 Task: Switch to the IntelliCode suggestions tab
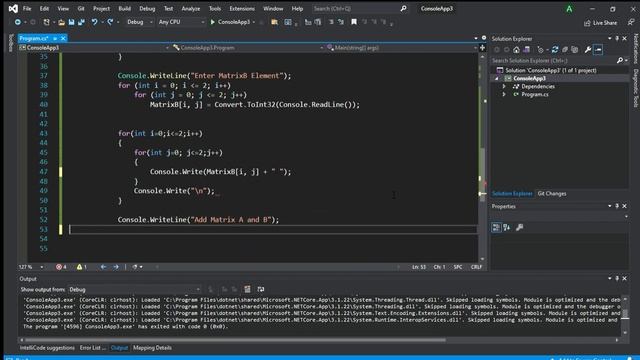(x=47, y=348)
